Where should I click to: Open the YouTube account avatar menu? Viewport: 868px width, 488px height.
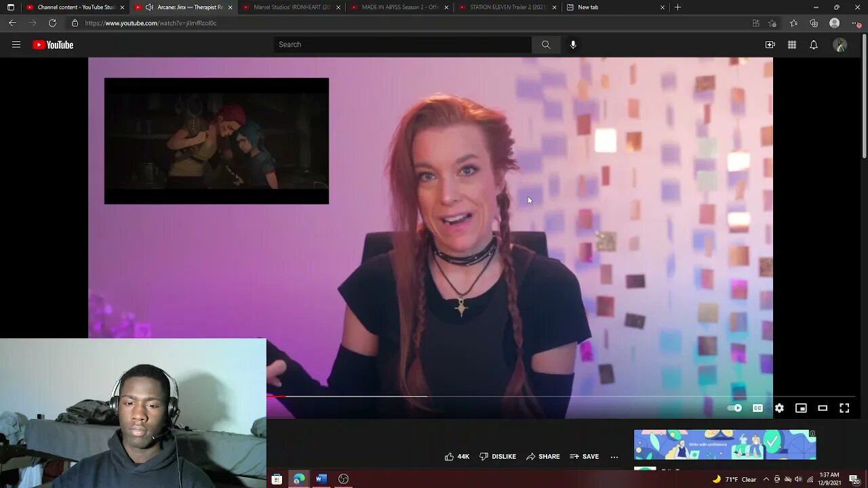pos(840,45)
